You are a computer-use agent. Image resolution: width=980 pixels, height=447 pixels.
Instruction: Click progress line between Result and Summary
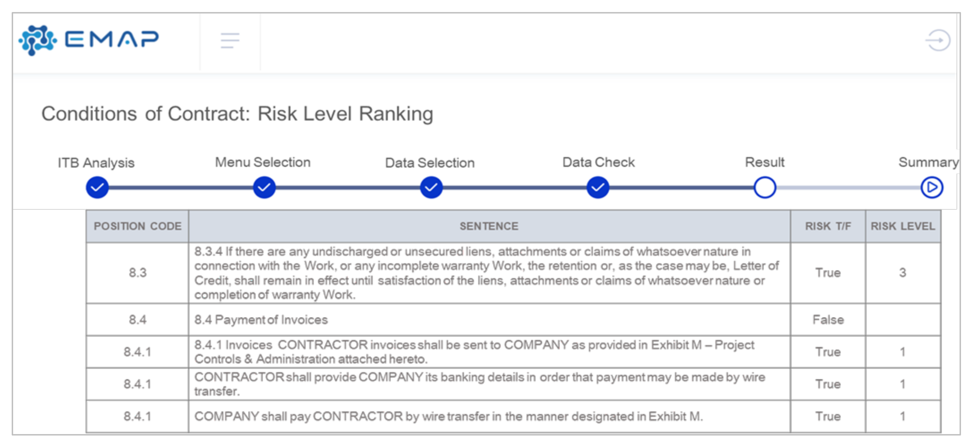848,187
